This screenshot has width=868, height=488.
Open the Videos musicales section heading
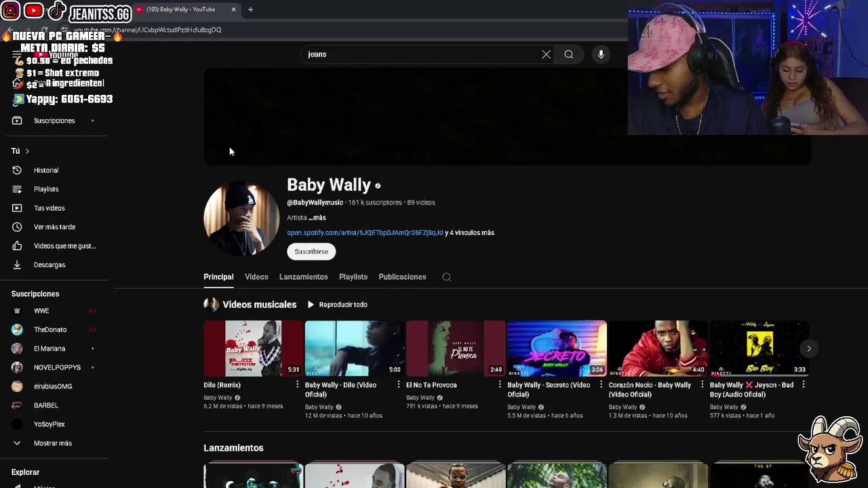tap(259, 304)
